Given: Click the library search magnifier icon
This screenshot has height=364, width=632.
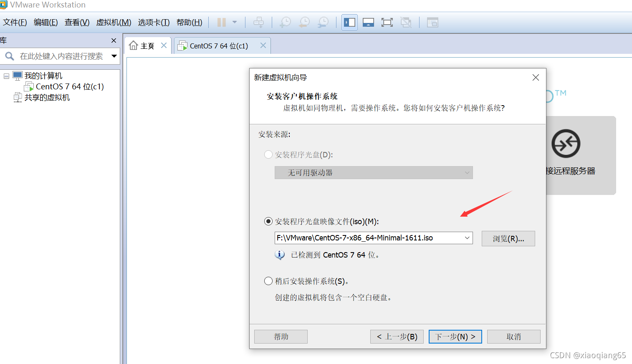Looking at the screenshot, I should tap(9, 56).
